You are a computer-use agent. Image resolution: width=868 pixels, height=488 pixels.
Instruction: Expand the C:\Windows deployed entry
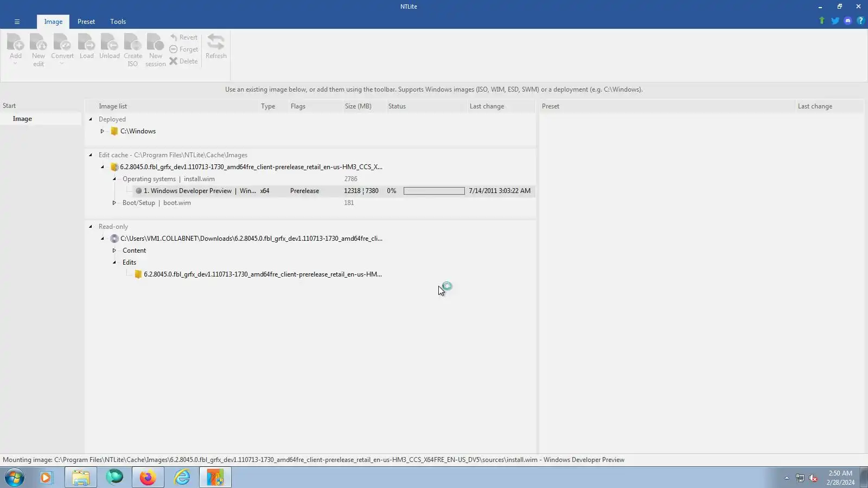pos(102,131)
